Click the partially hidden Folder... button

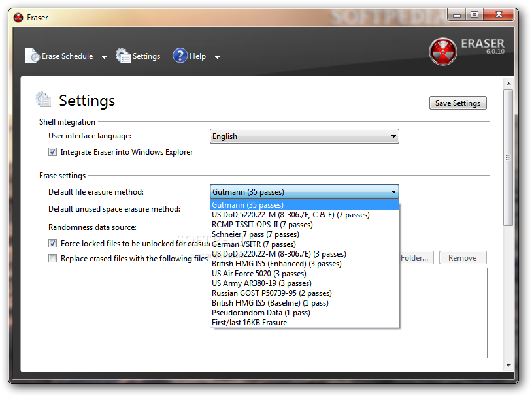pyautogui.click(x=416, y=258)
